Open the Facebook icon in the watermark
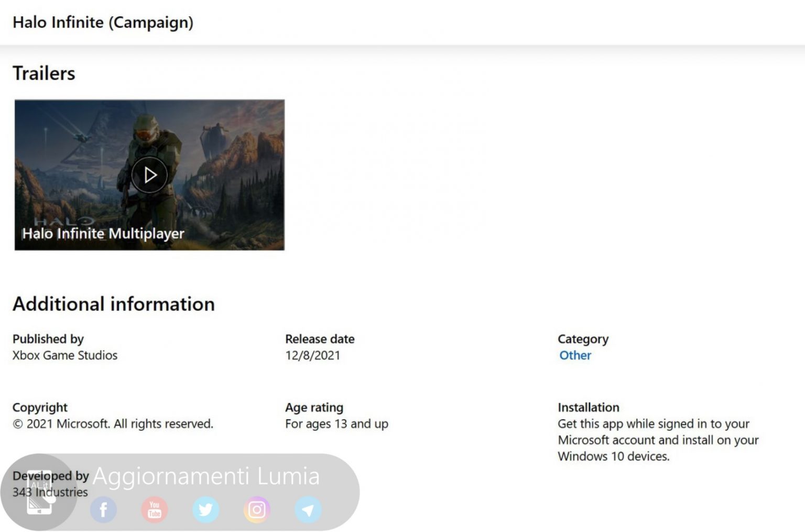The width and height of the screenshot is (805, 532). click(x=103, y=509)
